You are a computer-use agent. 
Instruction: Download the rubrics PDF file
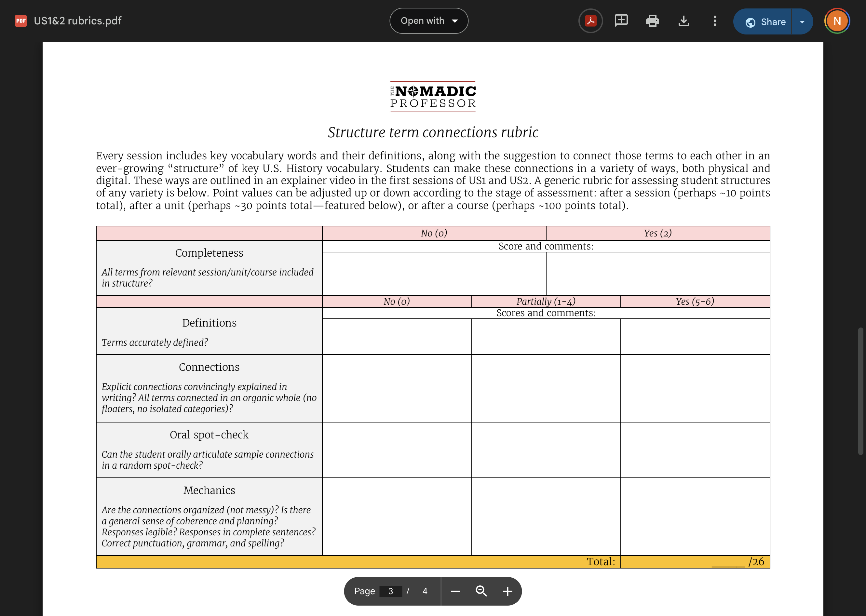(683, 21)
